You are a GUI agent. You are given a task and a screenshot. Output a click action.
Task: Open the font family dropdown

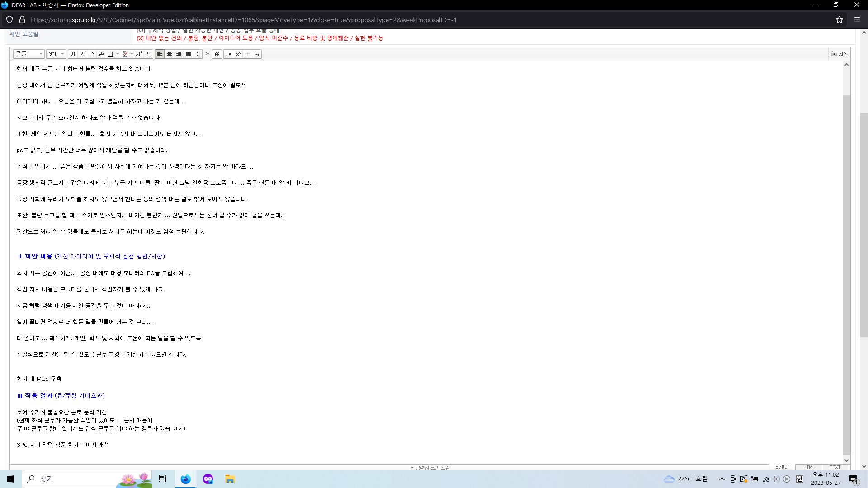29,54
